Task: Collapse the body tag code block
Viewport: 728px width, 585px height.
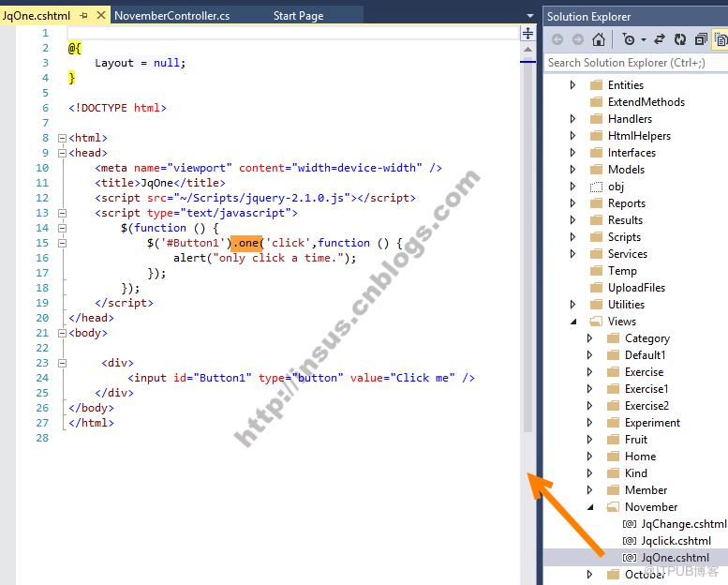Action: click(x=62, y=333)
